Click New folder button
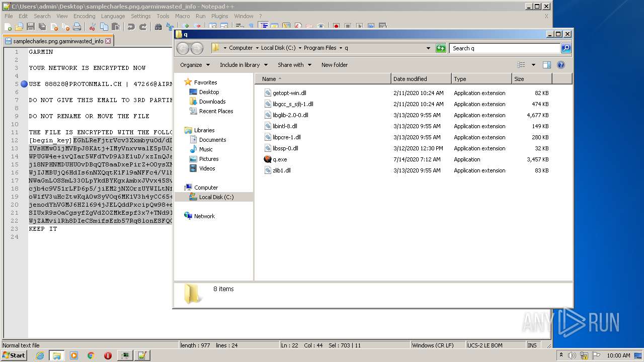The width and height of the screenshot is (644, 362). pos(335,65)
